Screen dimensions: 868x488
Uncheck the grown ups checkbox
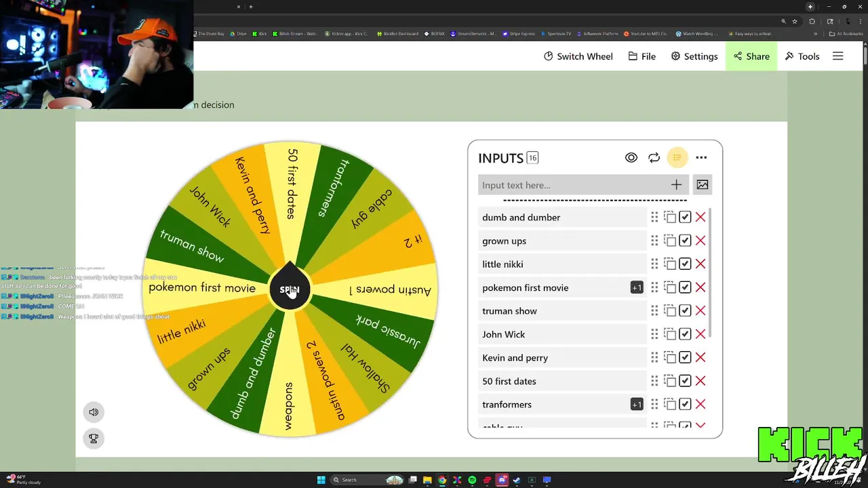pyautogui.click(x=685, y=241)
